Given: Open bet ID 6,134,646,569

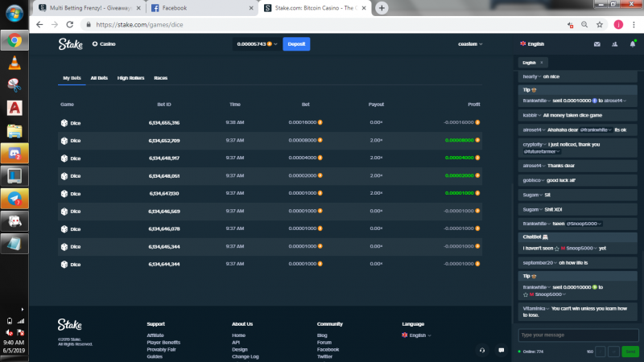Looking at the screenshot, I should tap(164, 212).
